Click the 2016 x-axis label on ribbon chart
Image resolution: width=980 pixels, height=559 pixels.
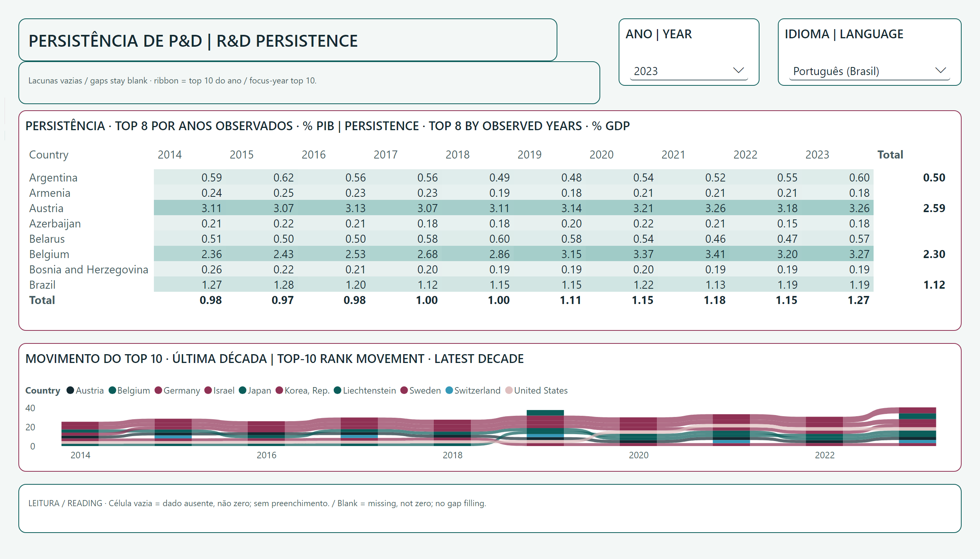pos(266,455)
